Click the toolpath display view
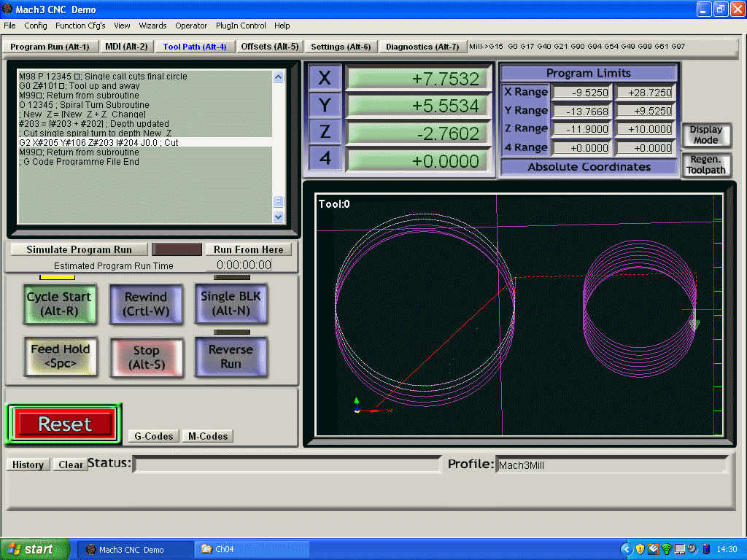This screenshot has width=747, height=560. [x=519, y=315]
